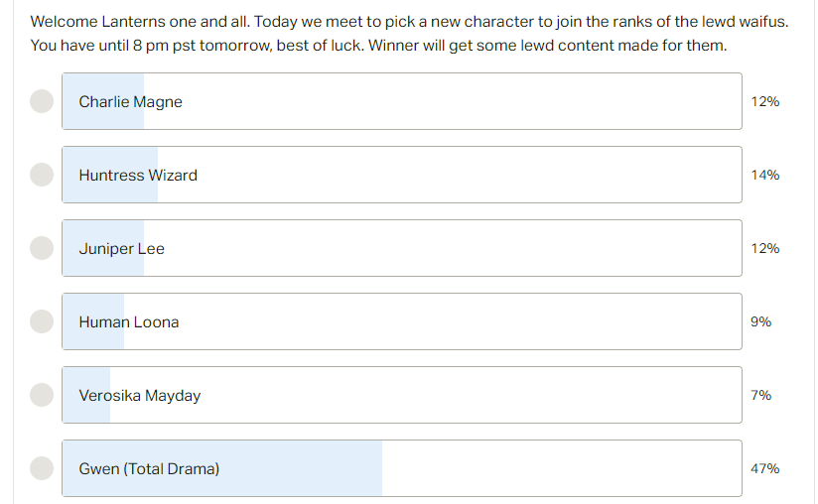Click the Gwen (Total Drama) poll option bar

pos(402,468)
